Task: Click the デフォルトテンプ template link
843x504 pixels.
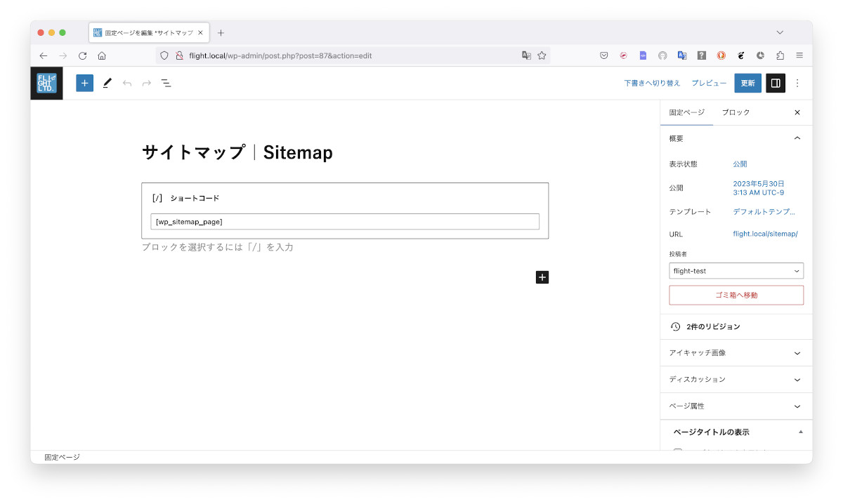Action: tap(764, 211)
